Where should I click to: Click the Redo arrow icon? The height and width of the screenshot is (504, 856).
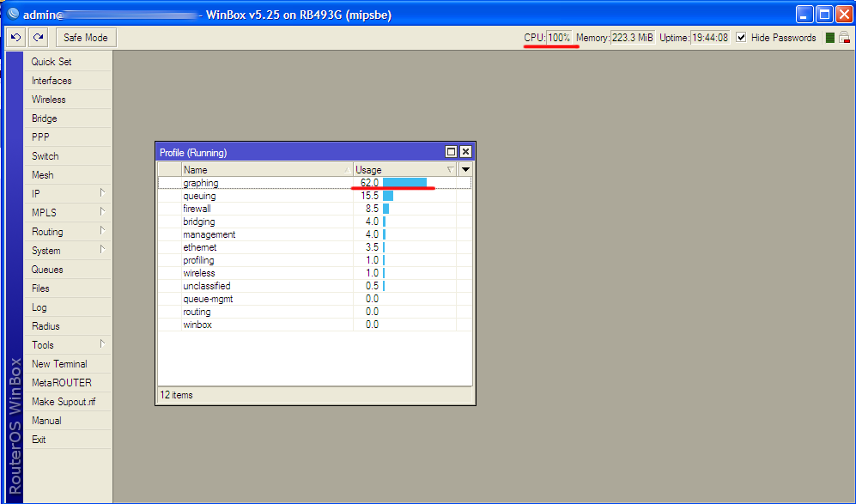click(38, 37)
